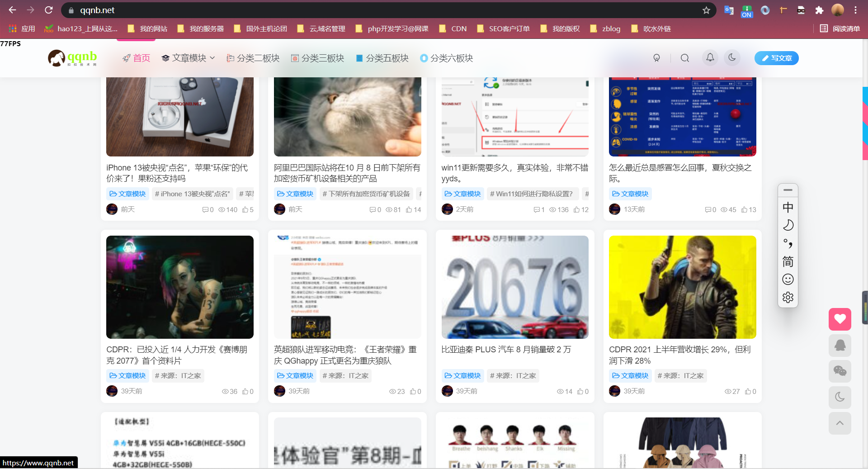Click the Cyberpunk 2077 article thumbnail

179,287
